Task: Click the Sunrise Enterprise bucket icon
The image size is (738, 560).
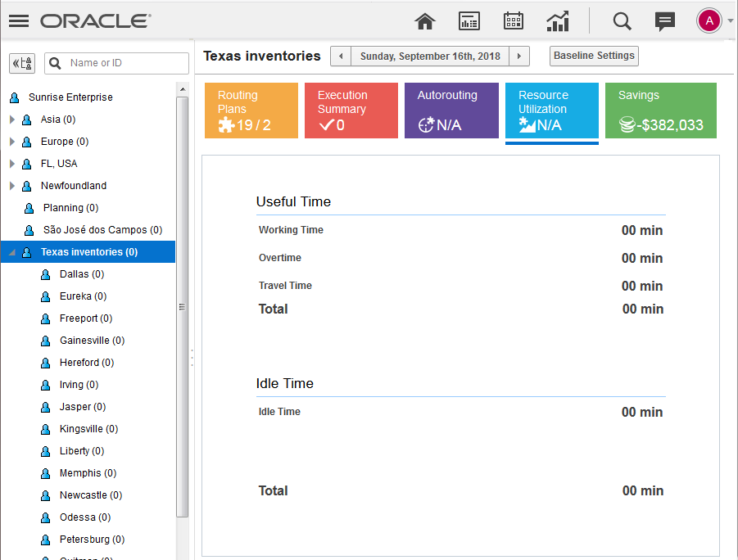Action: pyautogui.click(x=15, y=98)
